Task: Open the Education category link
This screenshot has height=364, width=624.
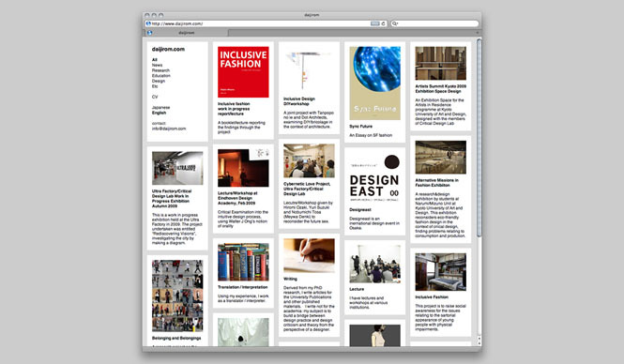Action: tap(160, 76)
